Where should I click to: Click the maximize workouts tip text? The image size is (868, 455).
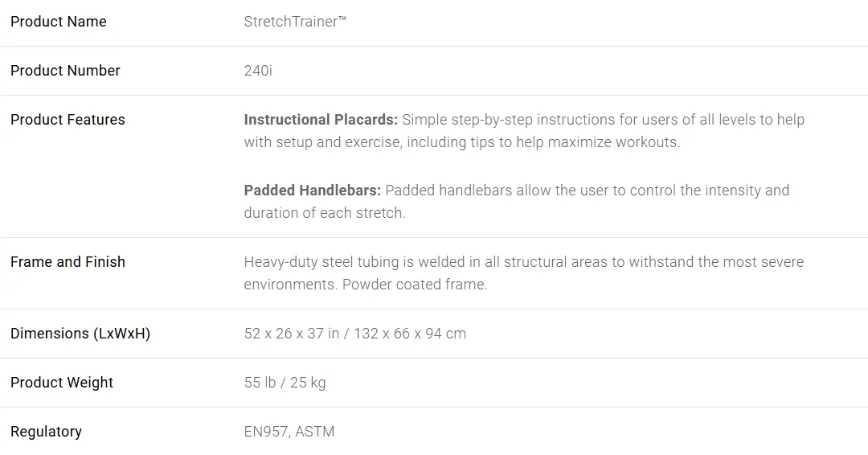(x=613, y=142)
